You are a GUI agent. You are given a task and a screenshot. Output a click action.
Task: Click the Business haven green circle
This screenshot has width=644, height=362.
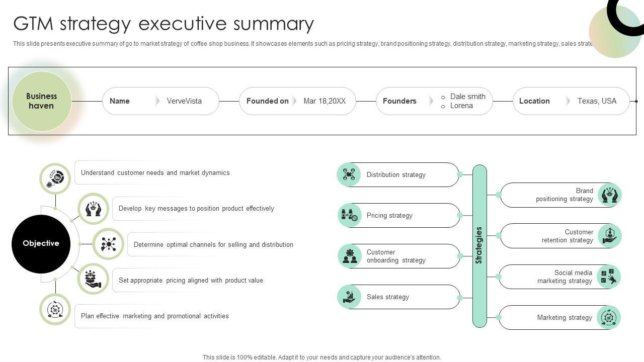click(x=42, y=101)
